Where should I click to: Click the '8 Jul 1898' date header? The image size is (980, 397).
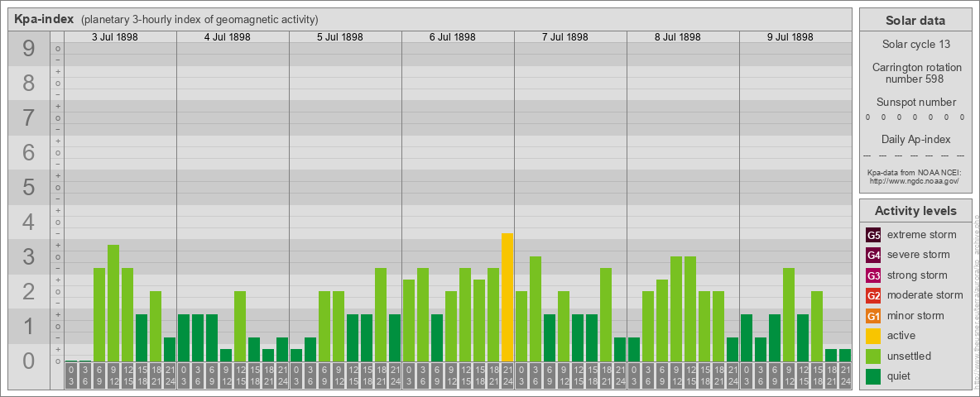[x=678, y=37]
